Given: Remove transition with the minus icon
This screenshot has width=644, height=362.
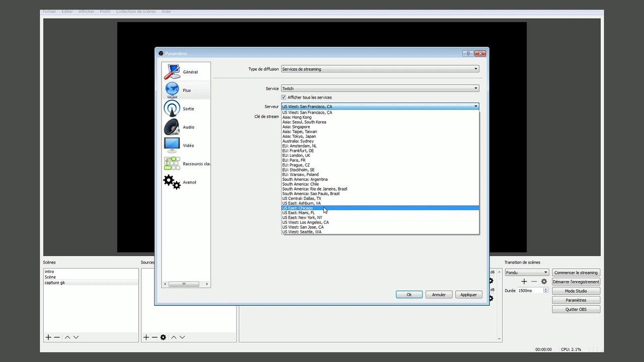Looking at the screenshot, I should [x=534, y=282].
